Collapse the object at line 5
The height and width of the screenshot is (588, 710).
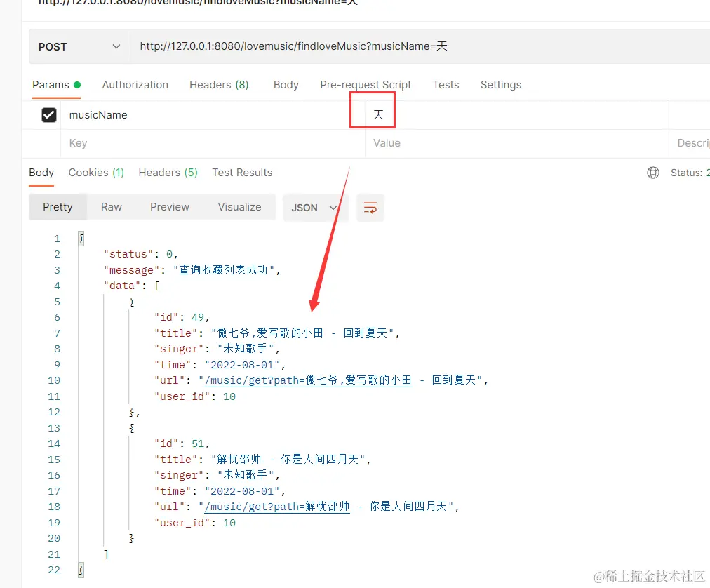[132, 302]
